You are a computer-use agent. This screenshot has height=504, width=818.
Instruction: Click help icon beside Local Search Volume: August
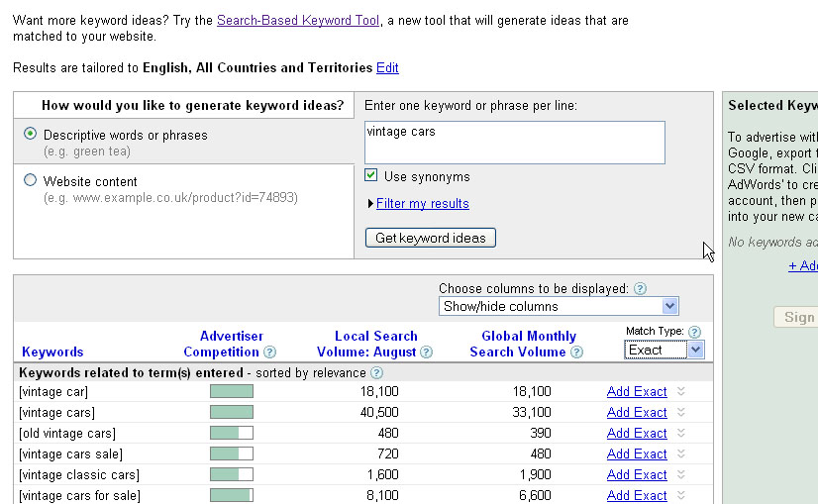point(426,353)
